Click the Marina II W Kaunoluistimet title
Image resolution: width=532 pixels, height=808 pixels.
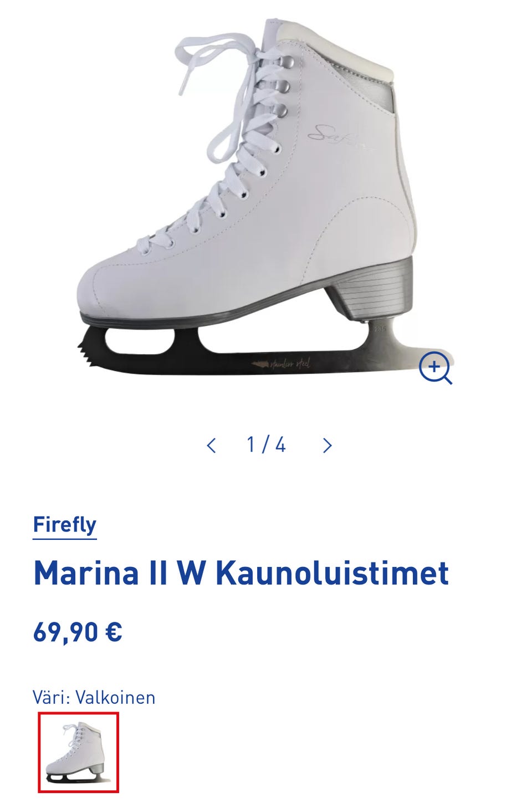[241, 573]
